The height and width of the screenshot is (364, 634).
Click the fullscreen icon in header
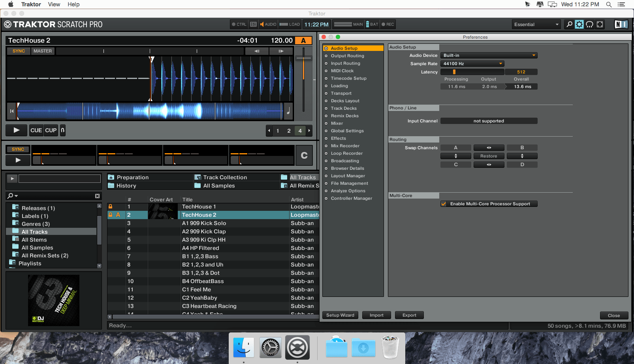(600, 24)
